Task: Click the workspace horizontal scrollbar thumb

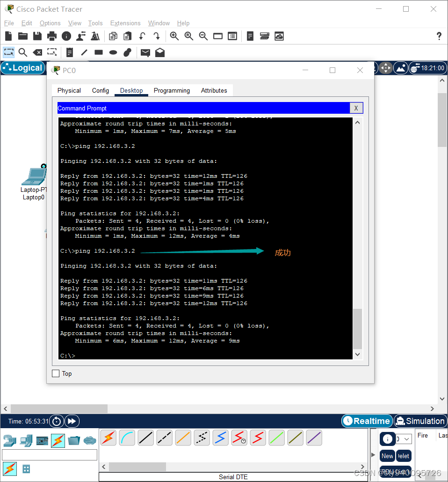Action: coord(59,409)
